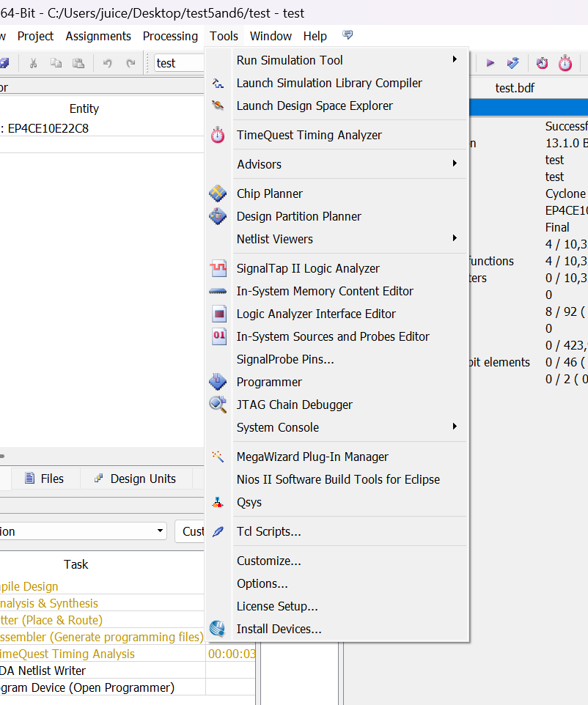Close the open Tools menu
Screen dimensions: 588x705
point(224,36)
